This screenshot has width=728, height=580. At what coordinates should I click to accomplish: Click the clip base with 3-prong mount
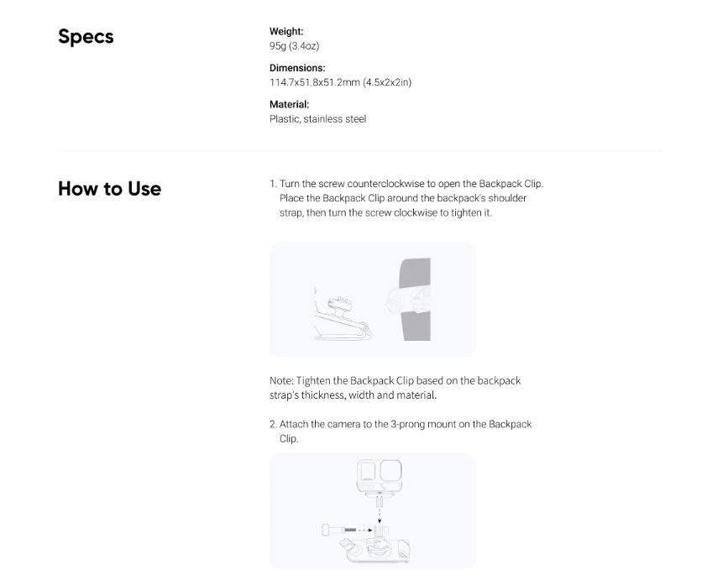tap(375, 544)
